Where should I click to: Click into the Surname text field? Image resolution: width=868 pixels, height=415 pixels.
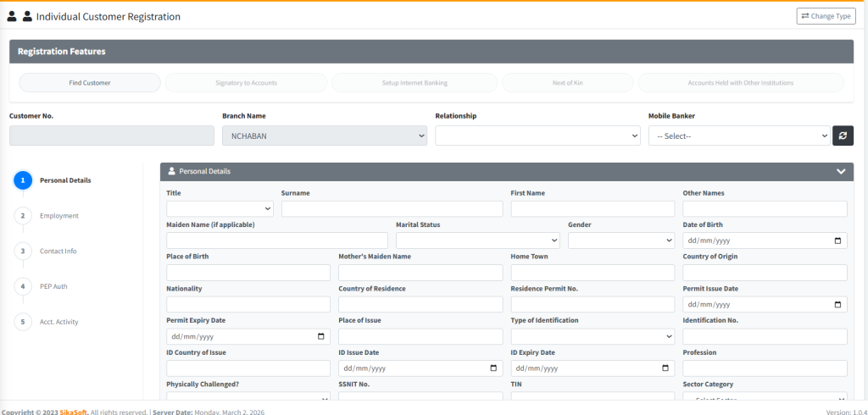click(392, 208)
